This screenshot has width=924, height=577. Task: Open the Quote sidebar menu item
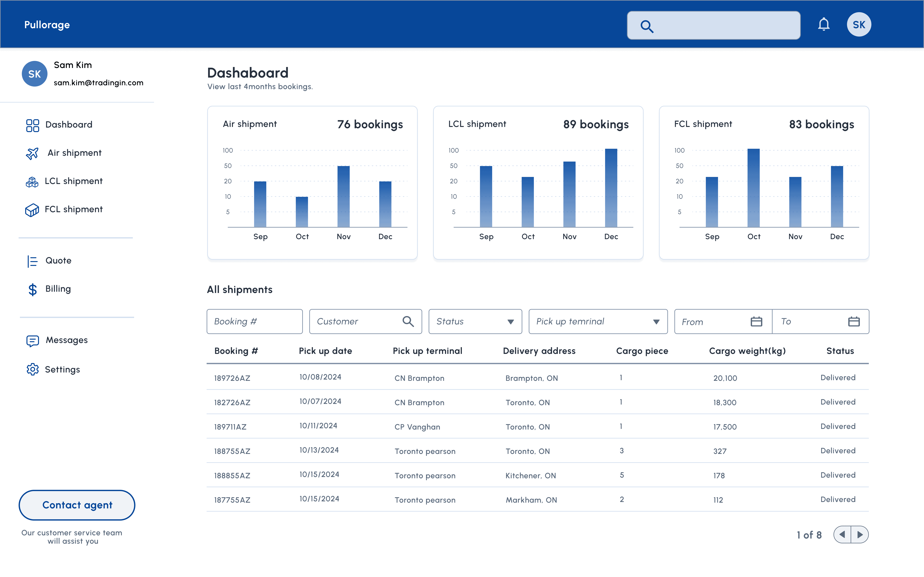(58, 261)
